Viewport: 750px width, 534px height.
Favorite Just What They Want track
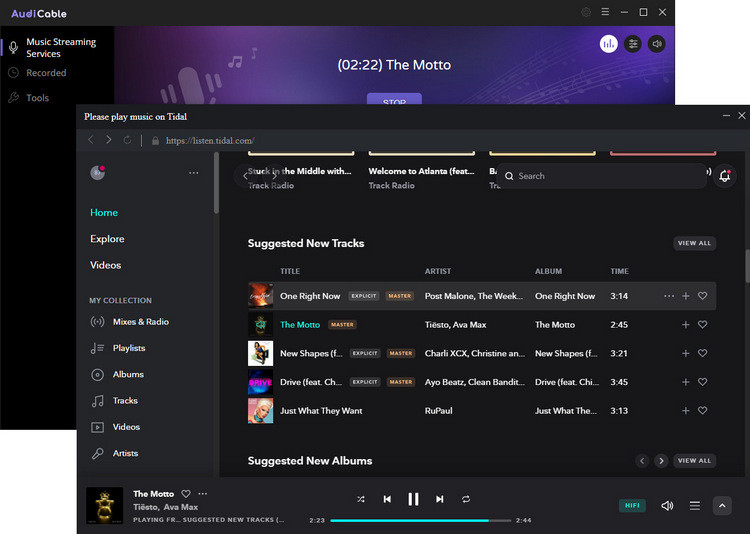[x=702, y=411]
